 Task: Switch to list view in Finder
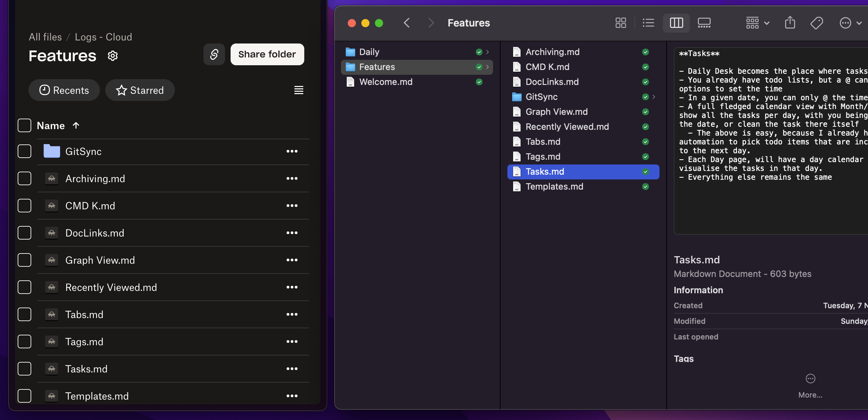648,23
